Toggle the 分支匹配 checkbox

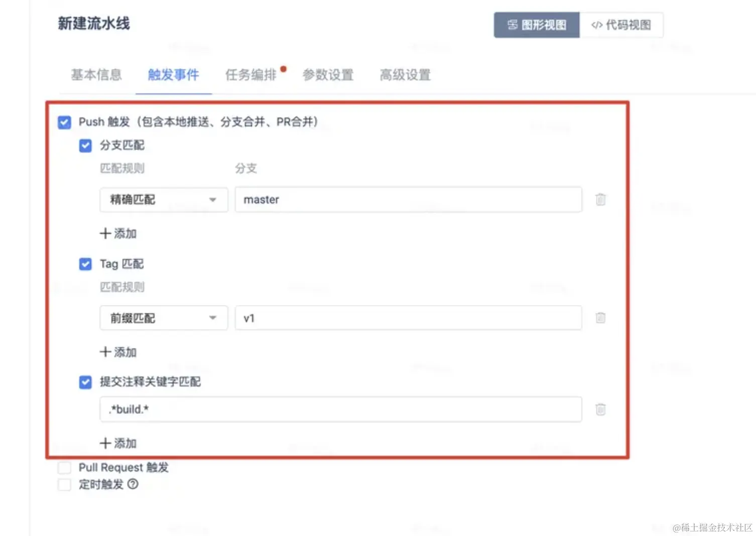pyautogui.click(x=85, y=146)
